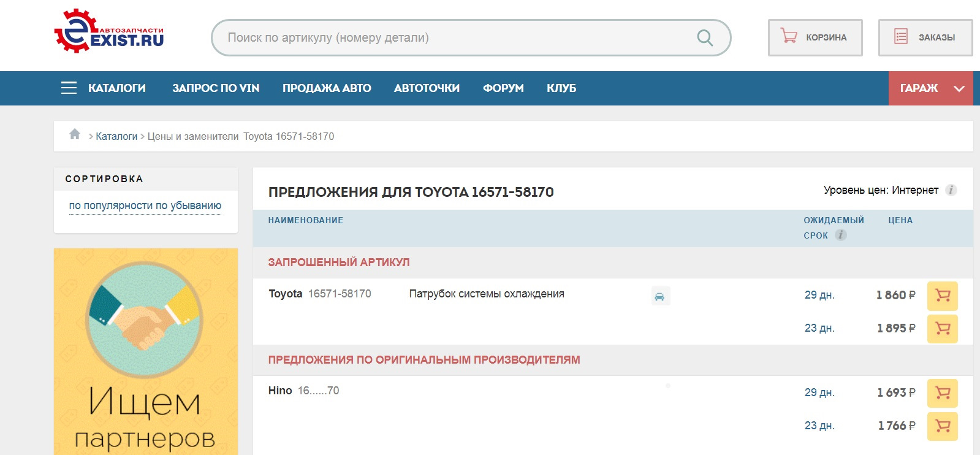Change sorting по популярности по убыванию
Screen dimensions: 980x455
point(145,205)
